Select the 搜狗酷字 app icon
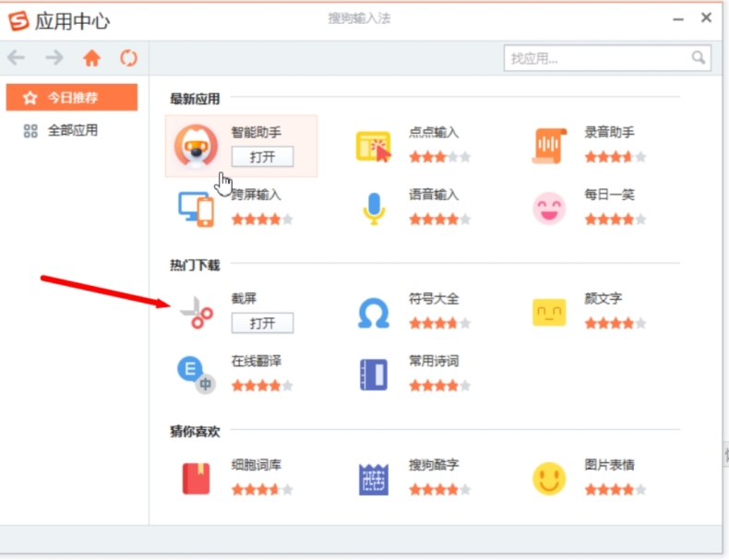The image size is (729, 560). (x=374, y=479)
